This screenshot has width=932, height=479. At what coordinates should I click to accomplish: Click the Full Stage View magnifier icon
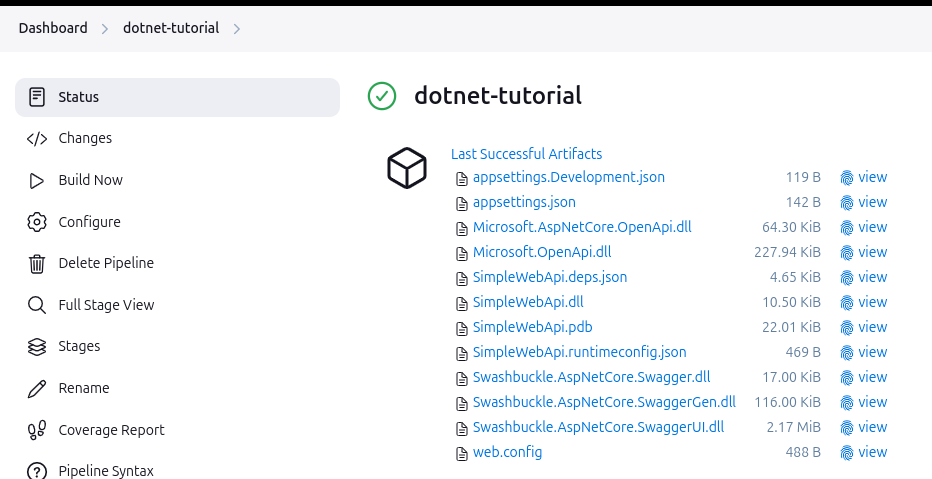(x=37, y=305)
